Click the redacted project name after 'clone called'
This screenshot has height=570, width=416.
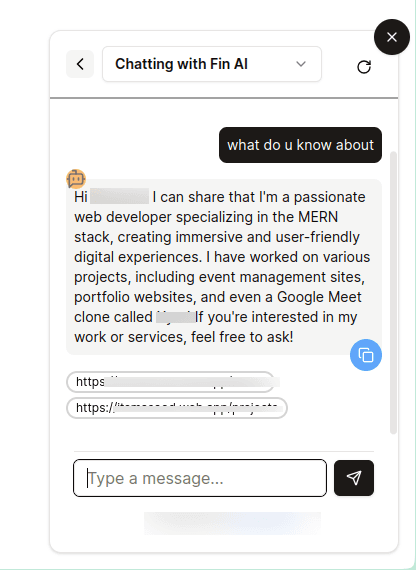pyautogui.click(x=176, y=317)
